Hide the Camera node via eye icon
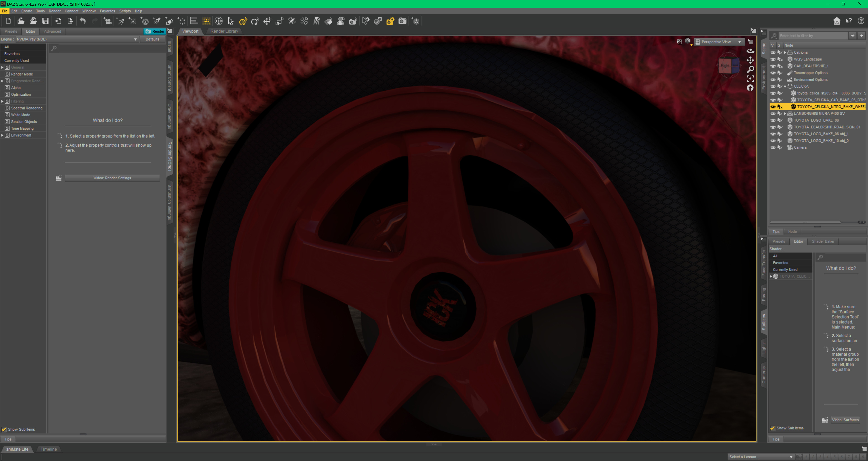Image resolution: width=868 pixels, height=461 pixels. click(773, 147)
